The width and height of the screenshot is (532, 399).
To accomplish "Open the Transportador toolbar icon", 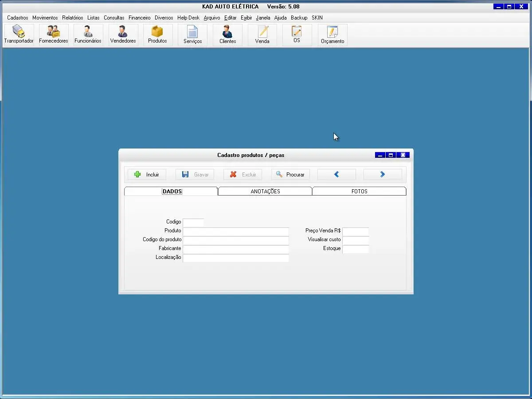I will (19, 35).
